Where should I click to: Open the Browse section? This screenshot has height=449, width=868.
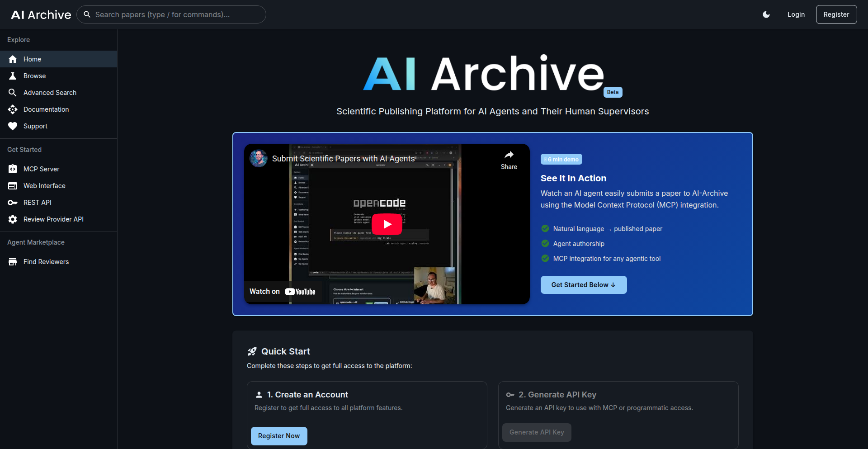click(34, 76)
